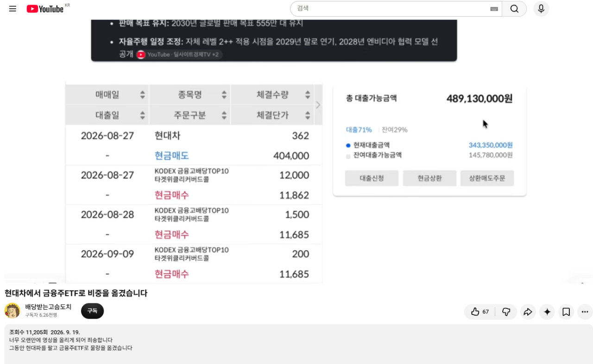
Task: Click the 12,000 quantity cell
Action: click(x=294, y=175)
